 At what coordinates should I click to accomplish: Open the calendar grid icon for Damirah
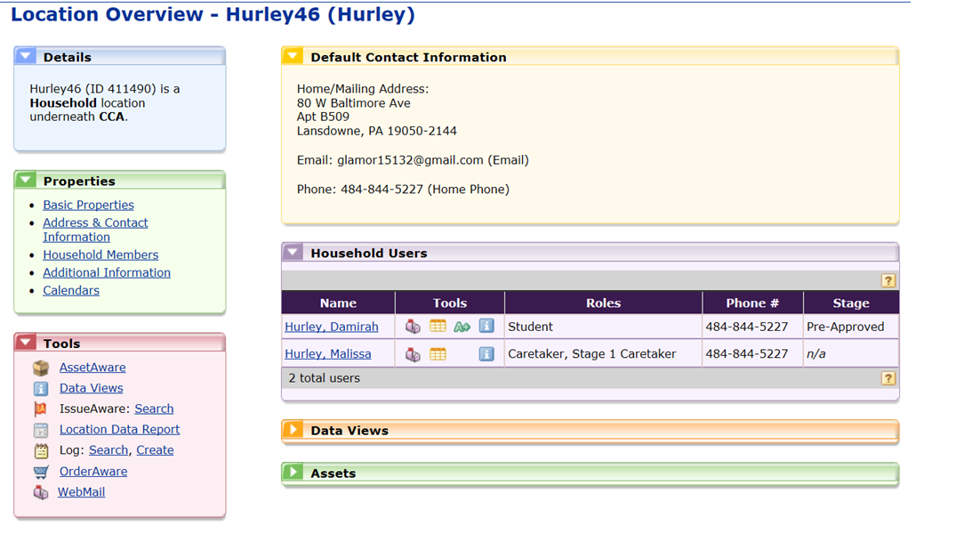[438, 327]
